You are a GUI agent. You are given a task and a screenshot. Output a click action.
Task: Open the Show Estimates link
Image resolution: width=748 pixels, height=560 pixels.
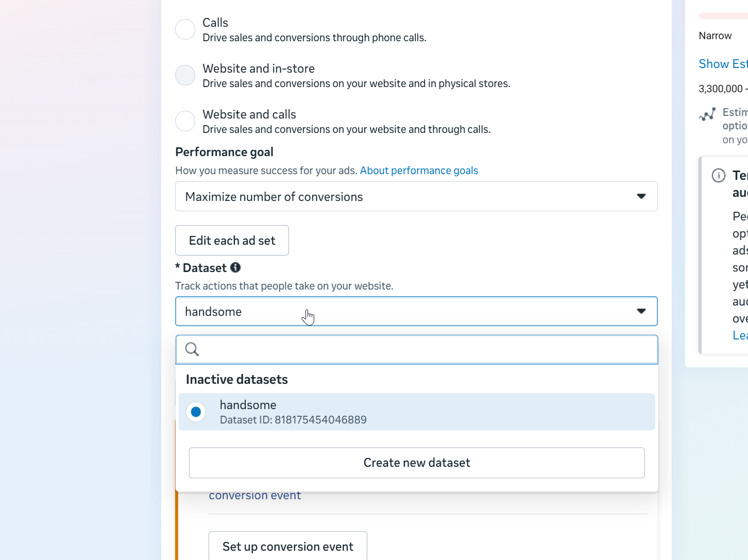[x=722, y=64]
